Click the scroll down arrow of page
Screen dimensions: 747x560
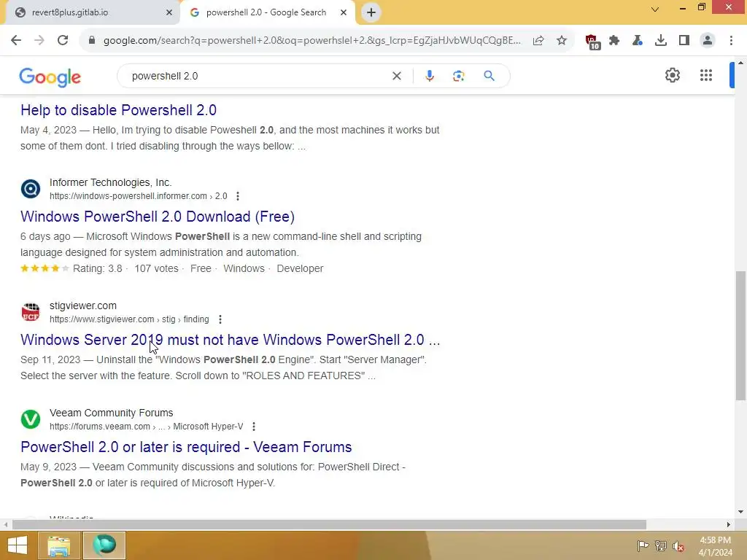[x=740, y=512]
